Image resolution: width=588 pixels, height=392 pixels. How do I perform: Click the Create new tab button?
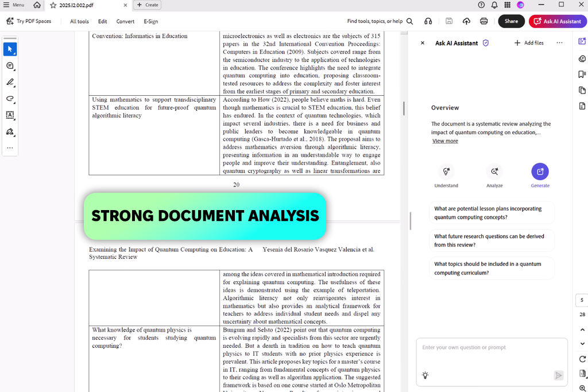(x=148, y=5)
